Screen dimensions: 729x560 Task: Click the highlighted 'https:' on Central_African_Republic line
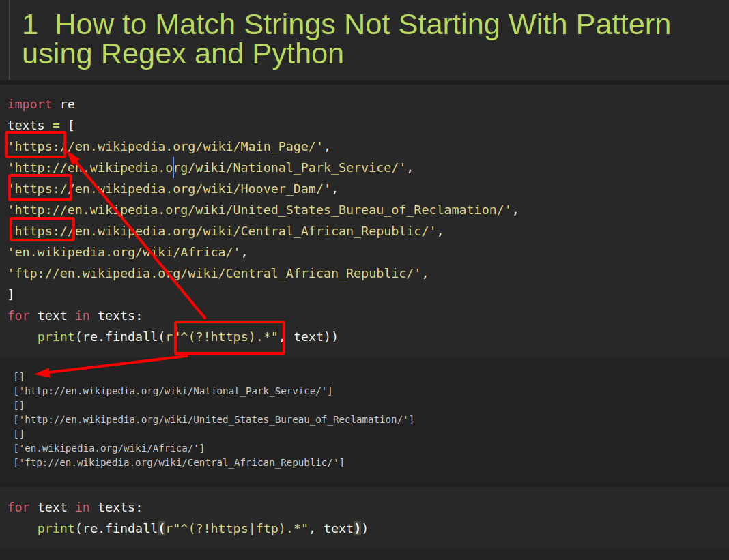[42, 231]
